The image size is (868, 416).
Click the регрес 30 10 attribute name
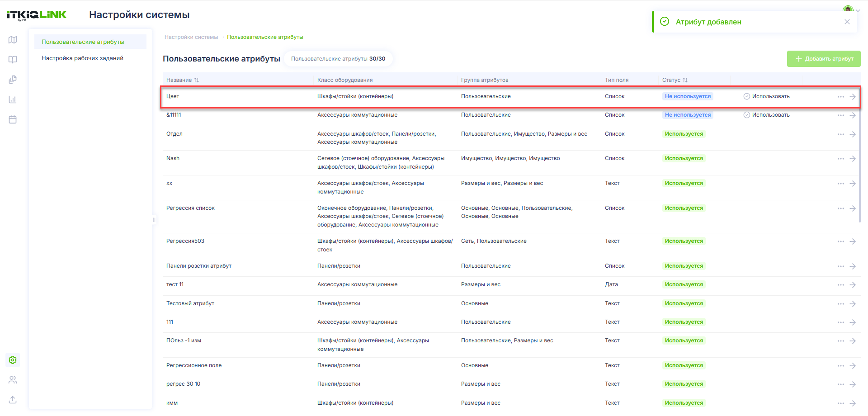[x=183, y=384]
